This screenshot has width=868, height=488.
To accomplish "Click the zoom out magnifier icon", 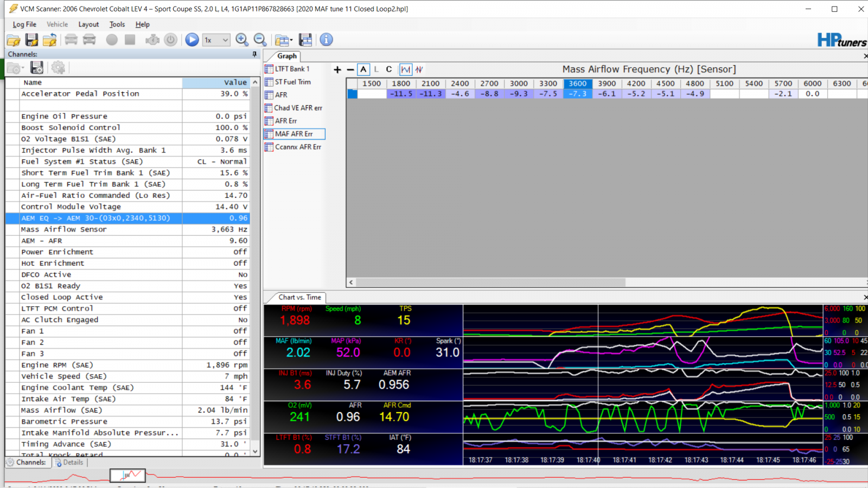I will 260,40.
